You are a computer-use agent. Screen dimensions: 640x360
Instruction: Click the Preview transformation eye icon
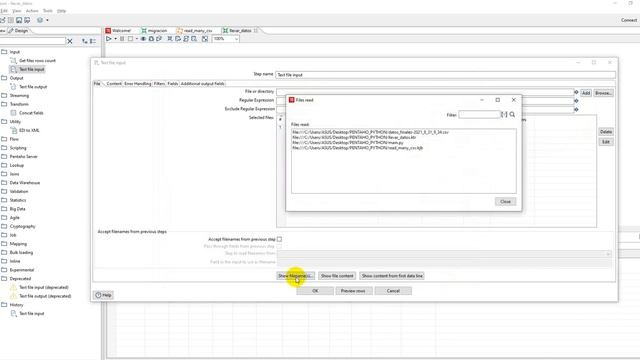(x=143, y=39)
